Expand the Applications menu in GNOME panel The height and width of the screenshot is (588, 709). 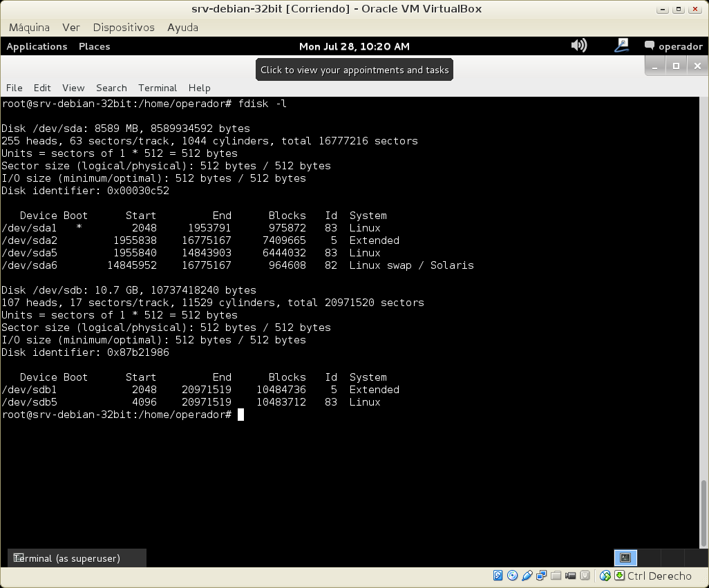[x=37, y=46]
